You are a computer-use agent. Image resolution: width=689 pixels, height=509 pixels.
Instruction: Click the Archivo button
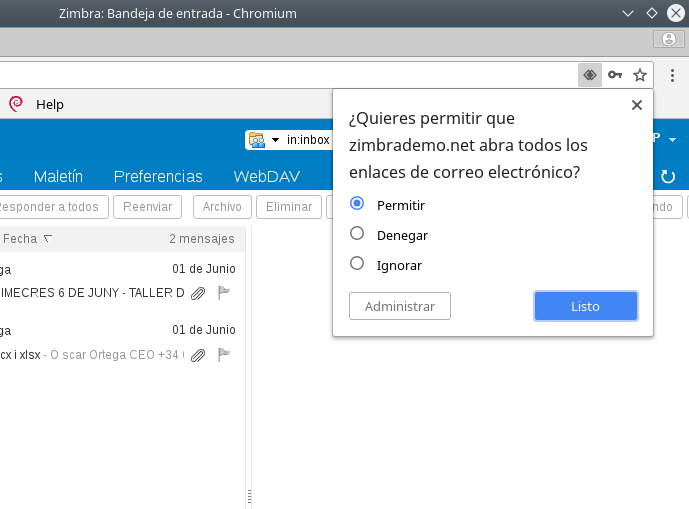222,207
